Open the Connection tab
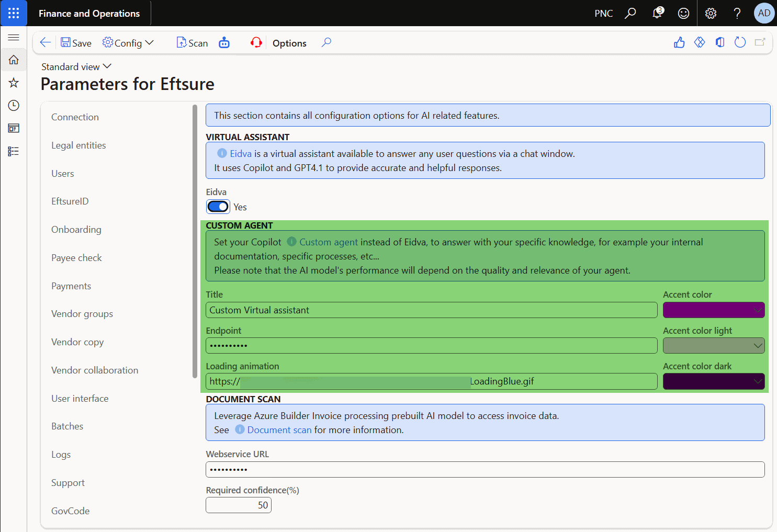Viewport: 777px width, 532px height. (75, 117)
